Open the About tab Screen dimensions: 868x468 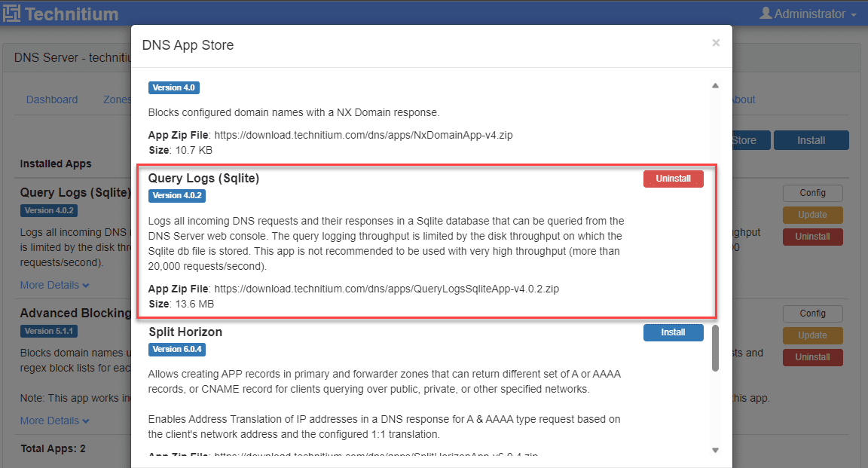744,99
